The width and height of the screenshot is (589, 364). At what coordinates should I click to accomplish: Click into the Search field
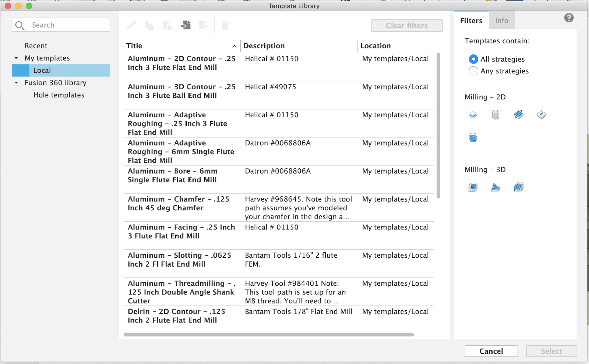point(61,25)
